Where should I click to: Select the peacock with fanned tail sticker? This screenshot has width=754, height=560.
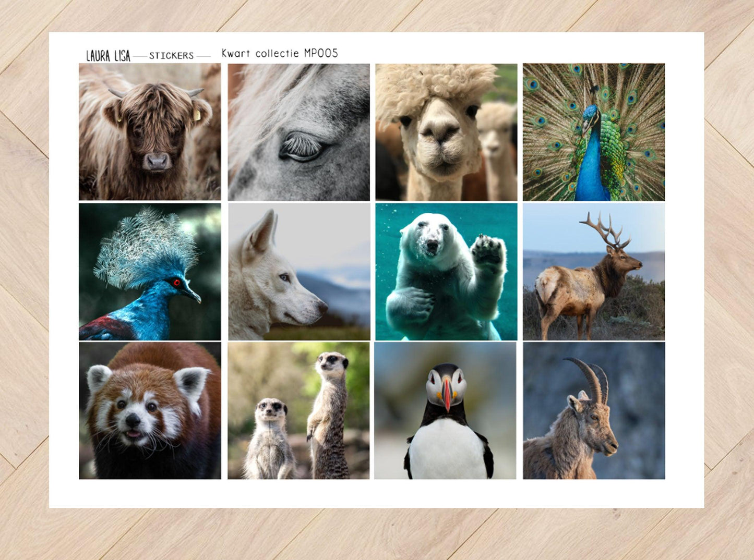[594, 132]
